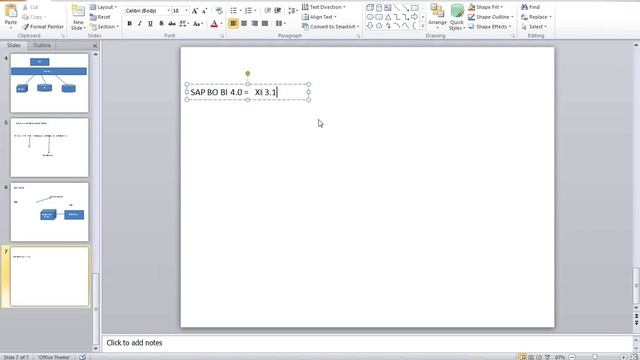Apply strikethrough formatting

[172, 24]
